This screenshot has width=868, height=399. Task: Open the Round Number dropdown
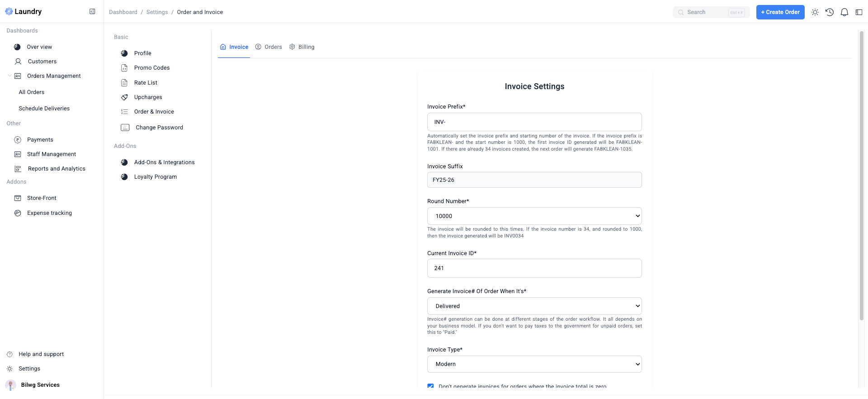534,216
